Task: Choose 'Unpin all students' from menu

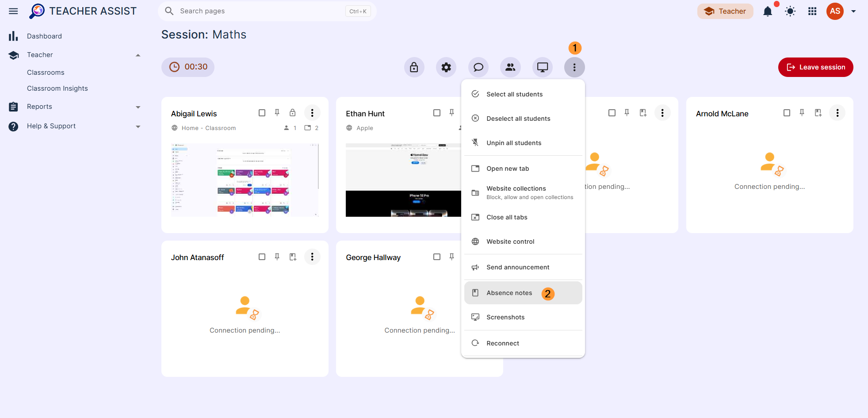Action: (523, 143)
